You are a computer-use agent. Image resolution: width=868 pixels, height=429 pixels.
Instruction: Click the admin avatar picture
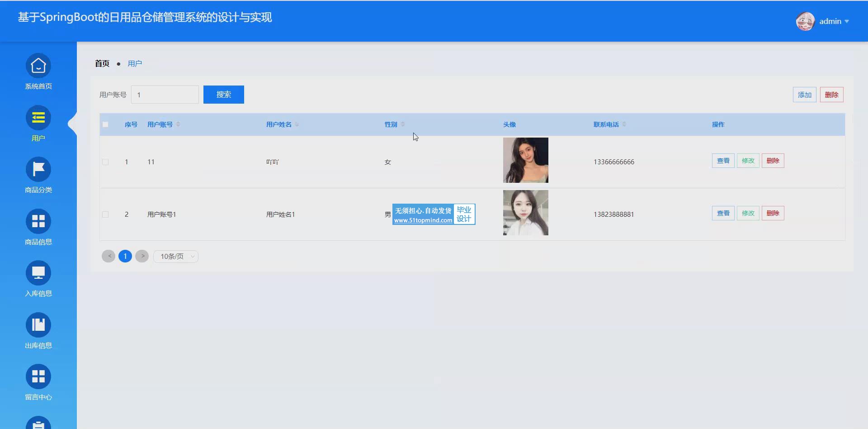click(805, 21)
